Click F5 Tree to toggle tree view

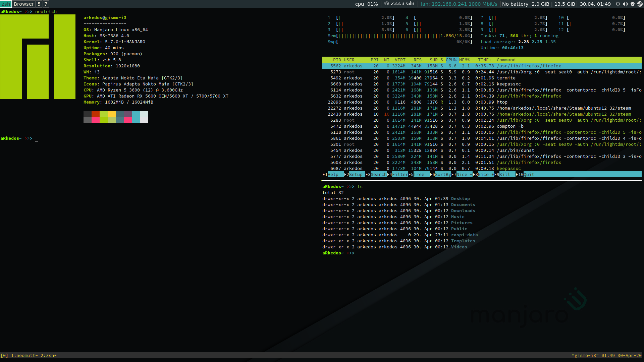pos(419,175)
